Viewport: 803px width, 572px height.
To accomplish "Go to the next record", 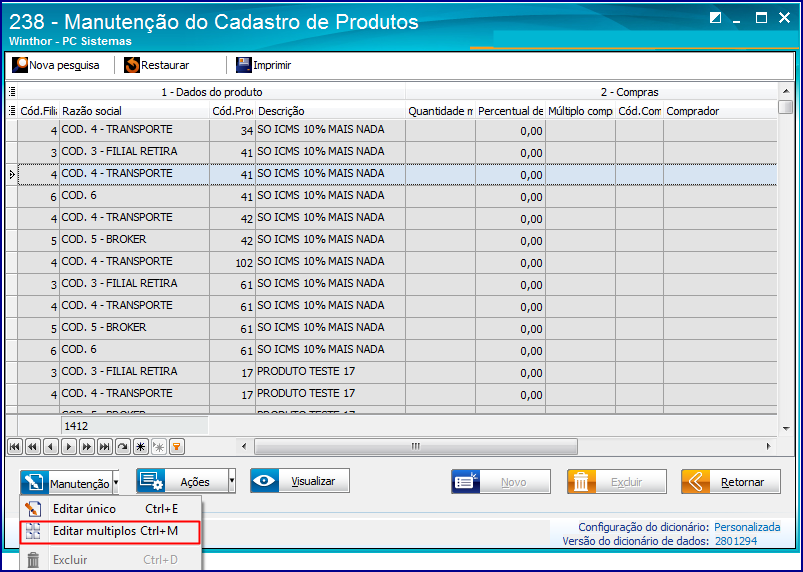I will pyautogui.click(x=69, y=447).
